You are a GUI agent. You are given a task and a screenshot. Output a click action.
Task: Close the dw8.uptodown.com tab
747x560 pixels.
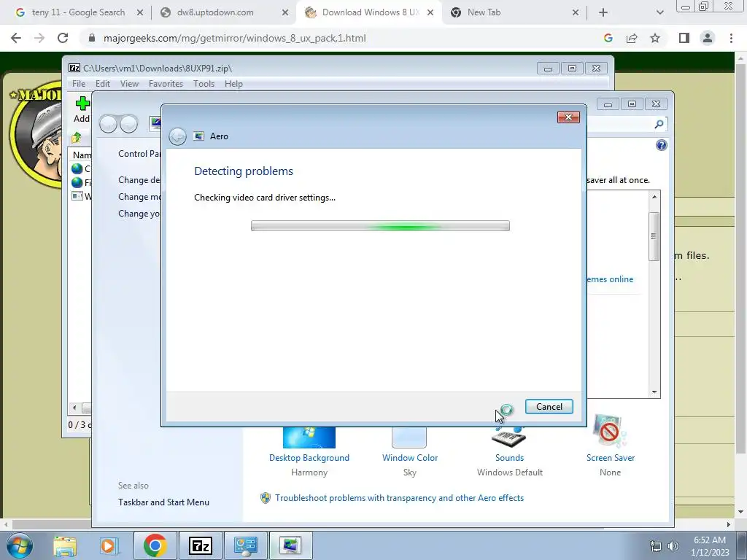285,12
